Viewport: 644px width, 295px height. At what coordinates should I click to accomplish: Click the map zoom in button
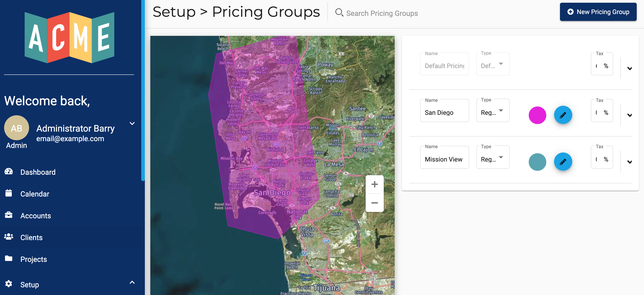[375, 184]
